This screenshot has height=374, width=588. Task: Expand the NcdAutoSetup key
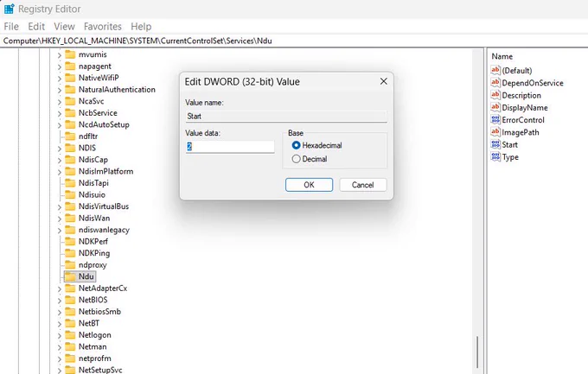click(x=60, y=124)
